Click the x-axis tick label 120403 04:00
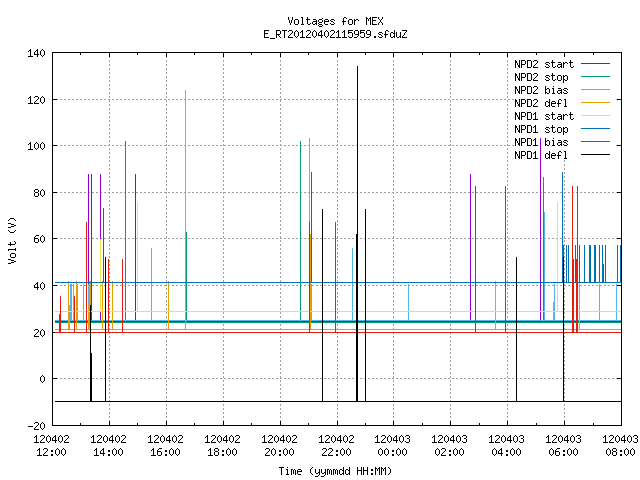Screen dimensions: 640x480 (x=507, y=446)
